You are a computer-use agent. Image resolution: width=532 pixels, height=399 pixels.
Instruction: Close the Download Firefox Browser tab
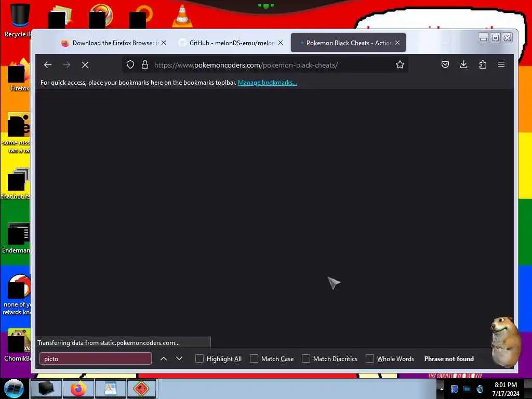click(164, 43)
